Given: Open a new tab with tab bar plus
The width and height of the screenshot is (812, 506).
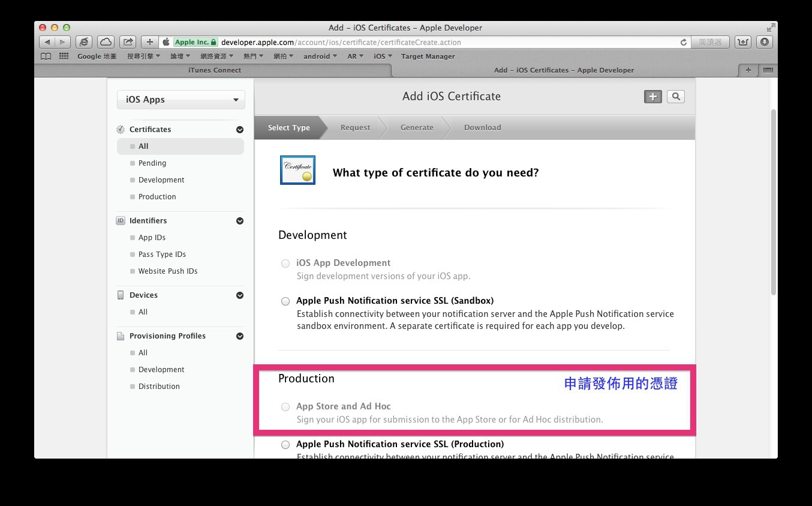Looking at the screenshot, I should pos(748,70).
